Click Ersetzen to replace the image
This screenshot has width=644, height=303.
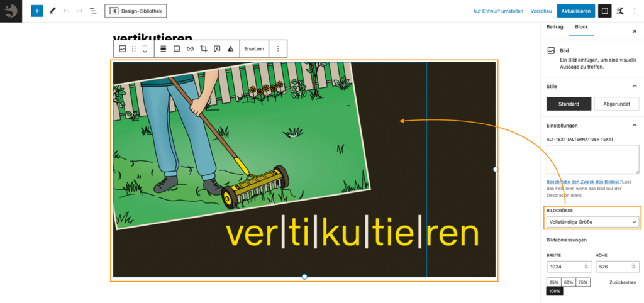click(x=254, y=48)
